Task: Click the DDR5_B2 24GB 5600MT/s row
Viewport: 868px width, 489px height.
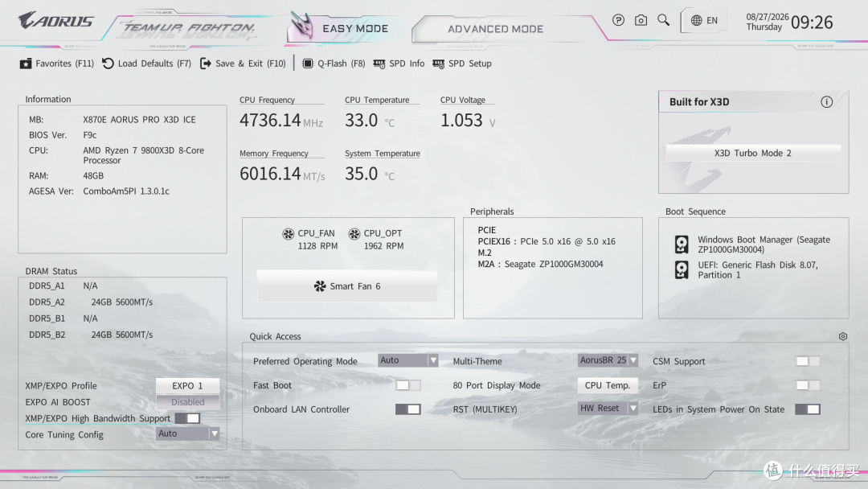Action: point(91,335)
